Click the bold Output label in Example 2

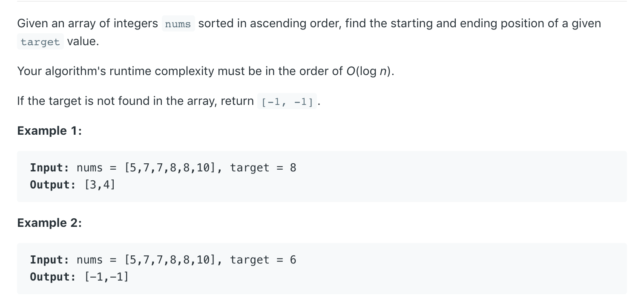click(53, 277)
